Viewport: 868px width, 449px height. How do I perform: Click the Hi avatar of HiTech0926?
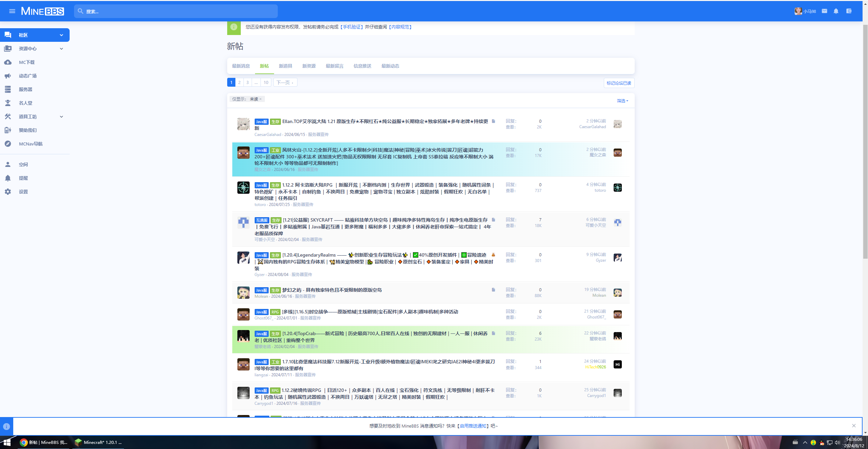point(618,364)
